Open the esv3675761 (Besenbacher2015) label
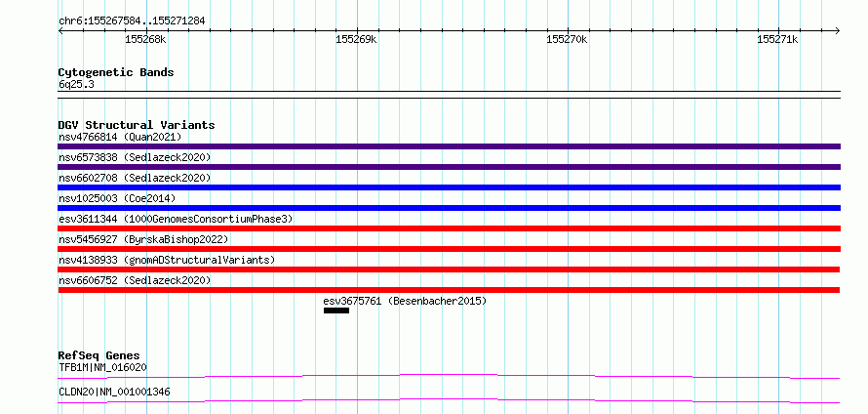 point(405,301)
